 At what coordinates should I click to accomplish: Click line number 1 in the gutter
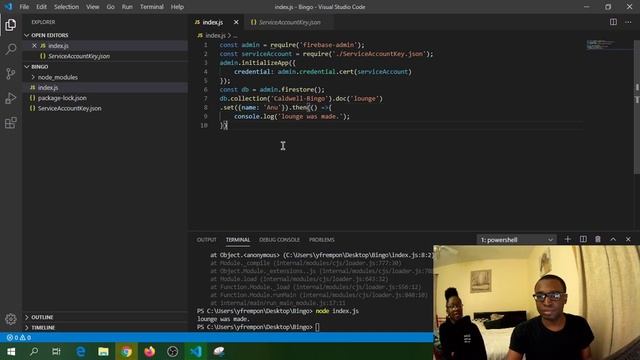click(x=206, y=45)
